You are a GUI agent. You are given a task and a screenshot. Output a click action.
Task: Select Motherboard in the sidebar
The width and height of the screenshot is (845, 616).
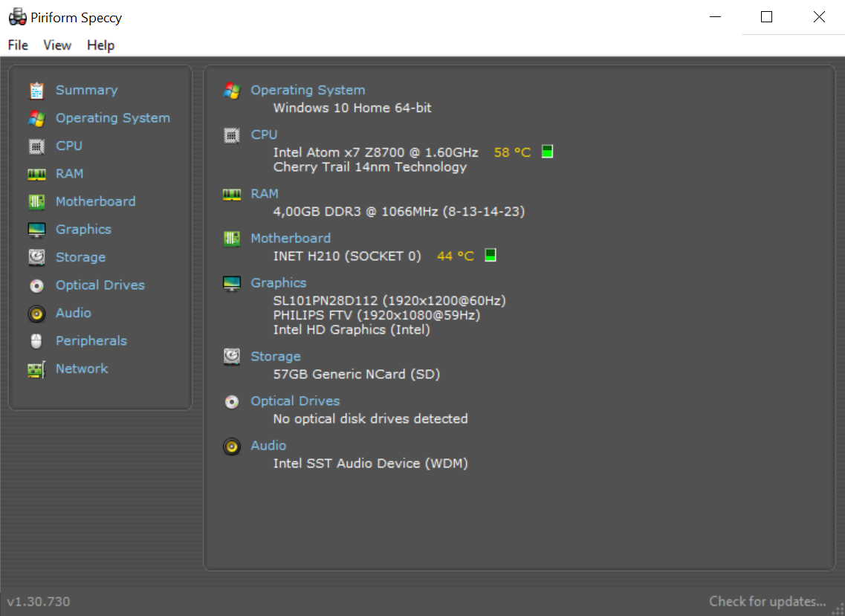(x=96, y=201)
